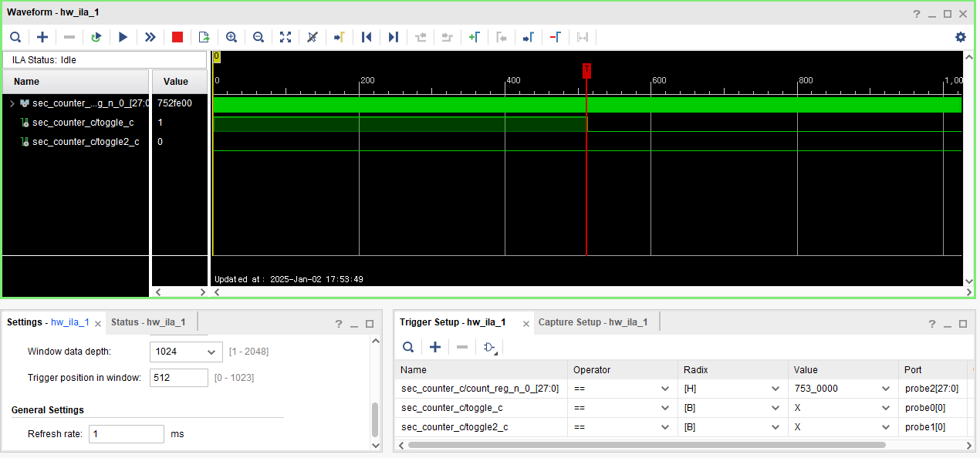Open help for the Settings panel

(338, 324)
